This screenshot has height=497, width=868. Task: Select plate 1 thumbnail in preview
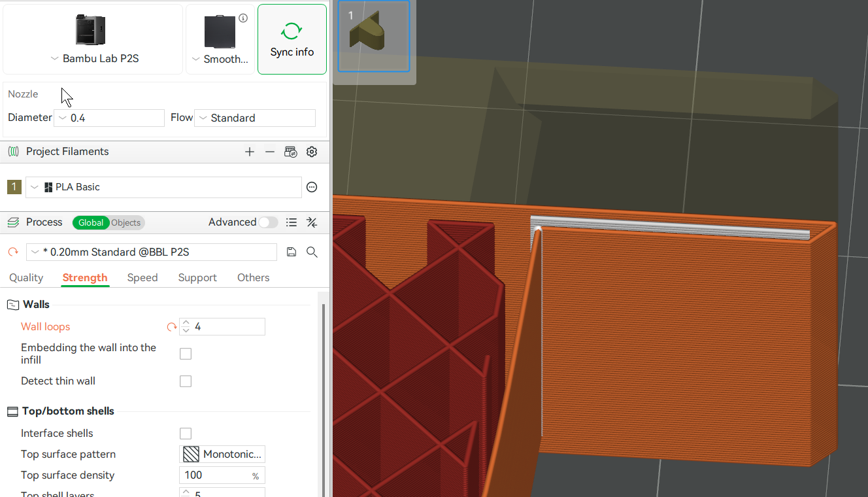(374, 35)
